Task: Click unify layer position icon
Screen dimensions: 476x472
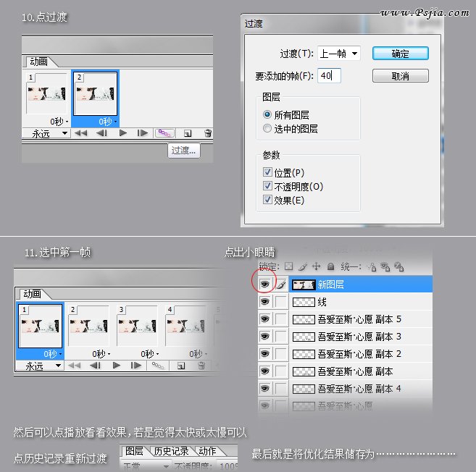Action: [372, 267]
